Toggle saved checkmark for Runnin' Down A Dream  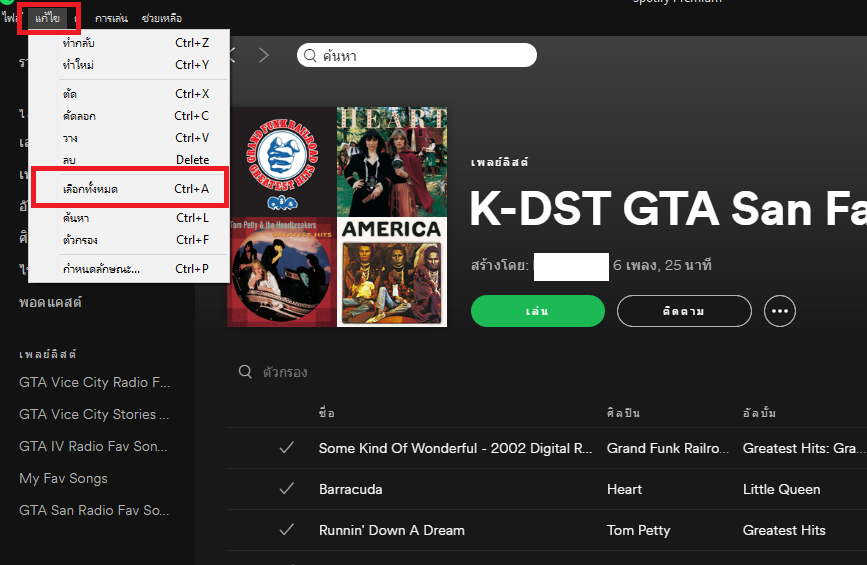(286, 530)
